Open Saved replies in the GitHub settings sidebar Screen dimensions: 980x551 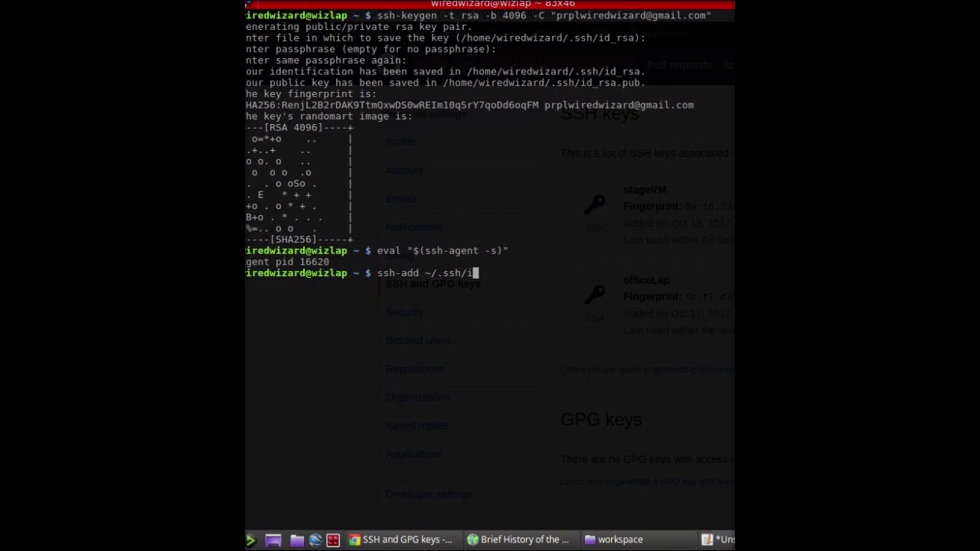[417, 425]
